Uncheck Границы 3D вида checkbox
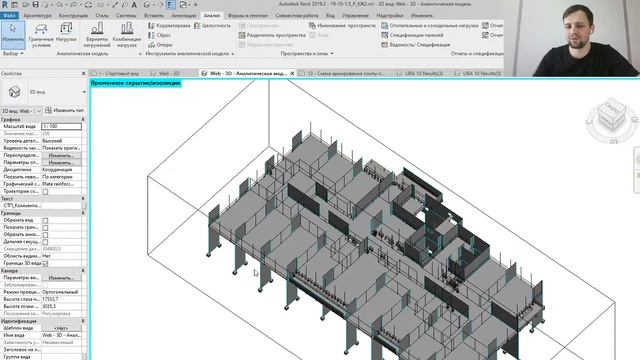640x360 pixels. 45,264
